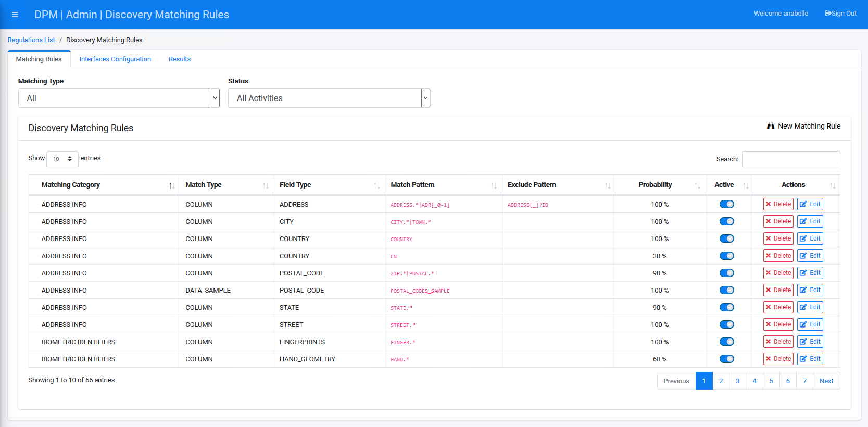The width and height of the screenshot is (868, 427).
Task: Sort table by Probability column arrows
Action: click(x=697, y=186)
